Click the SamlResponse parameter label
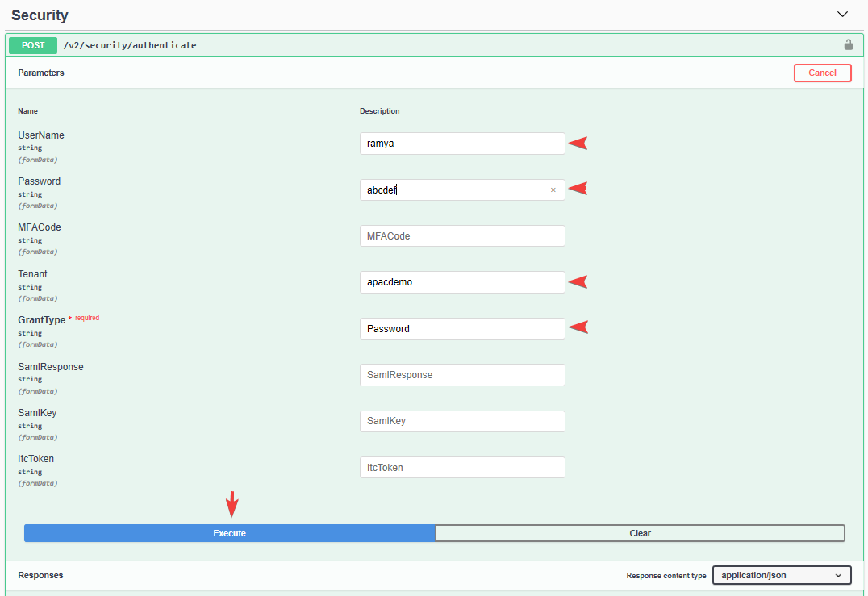The height and width of the screenshot is (596, 868). coord(50,366)
